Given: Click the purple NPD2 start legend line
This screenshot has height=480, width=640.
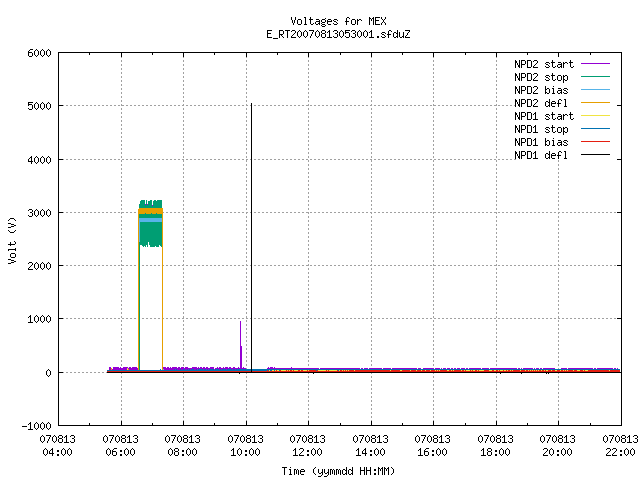Looking at the screenshot, I should pyautogui.click(x=596, y=64).
